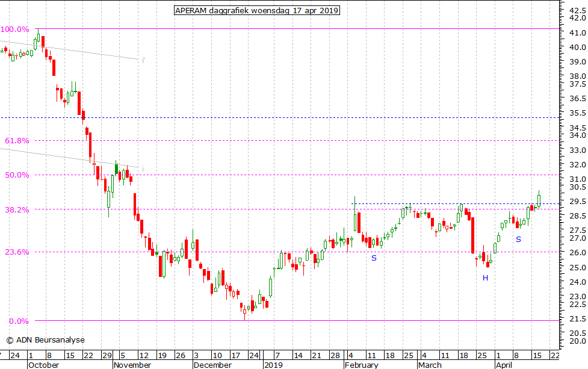Click the date label 15 in April

click(537, 355)
